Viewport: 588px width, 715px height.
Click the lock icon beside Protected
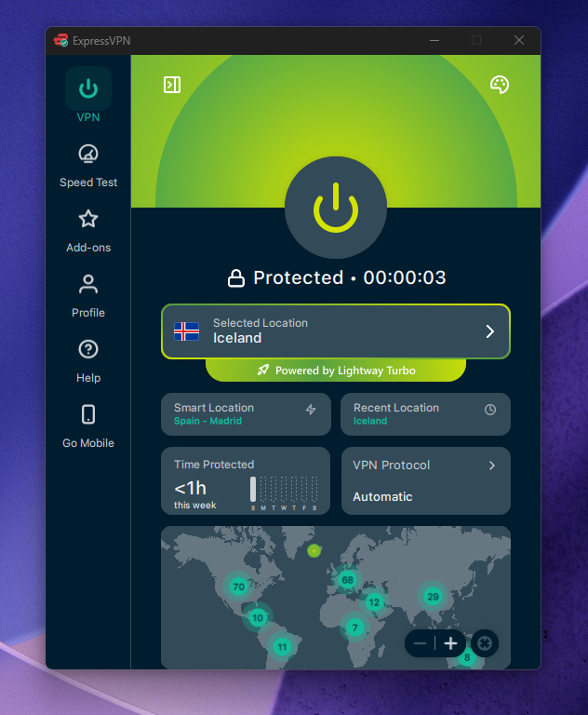click(x=236, y=277)
